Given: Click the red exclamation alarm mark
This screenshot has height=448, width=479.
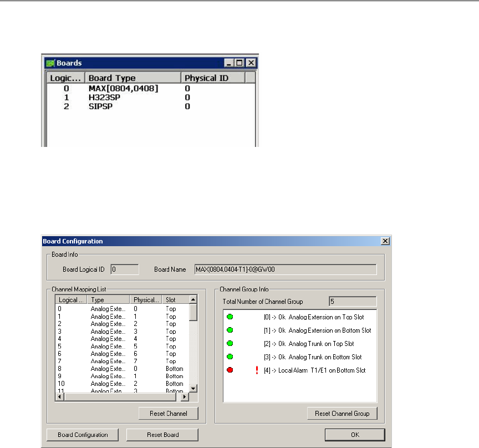Looking at the screenshot, I should tap(257, 370).
